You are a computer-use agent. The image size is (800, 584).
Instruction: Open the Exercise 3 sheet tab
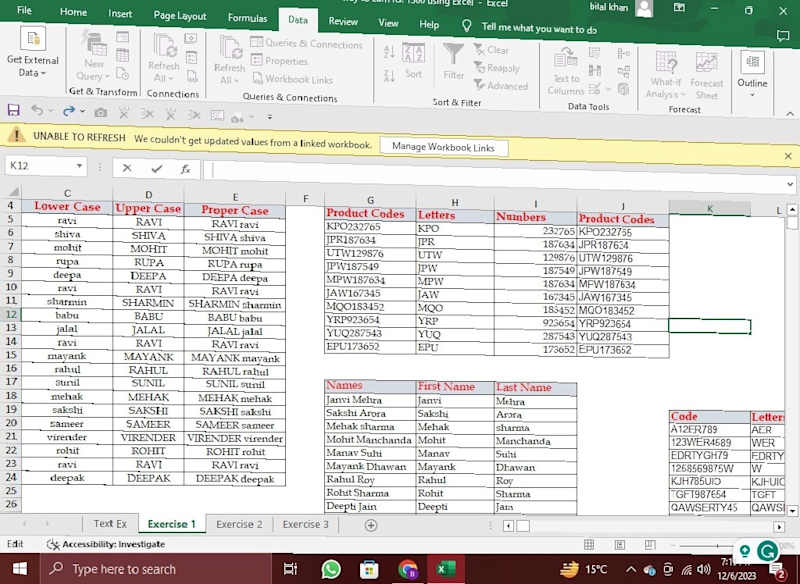click(305, 524)
